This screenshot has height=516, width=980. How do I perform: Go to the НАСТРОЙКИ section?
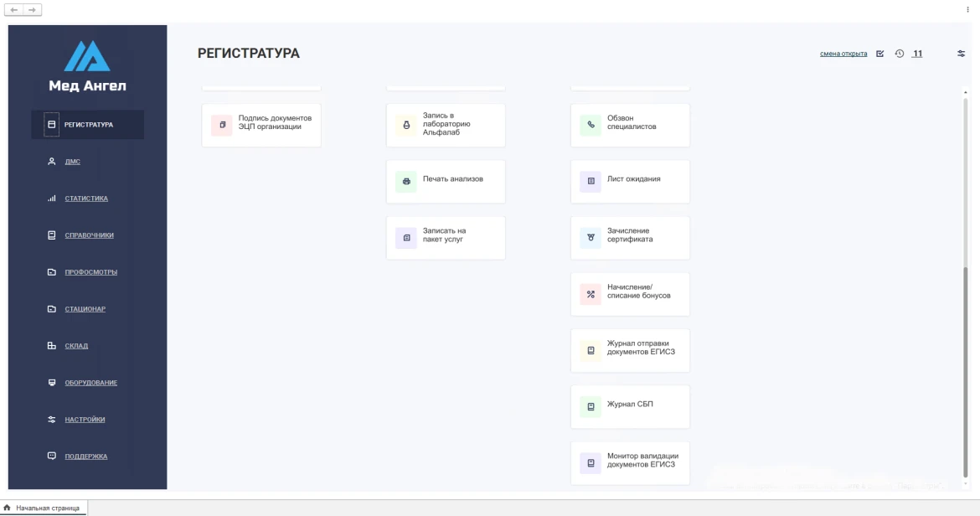pos(85,420)
